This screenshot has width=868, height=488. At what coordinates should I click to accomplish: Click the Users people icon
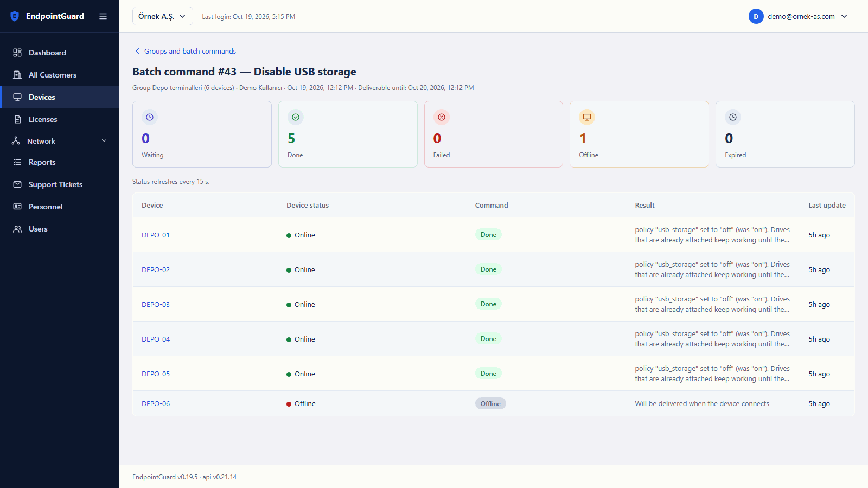pos(17,229)
